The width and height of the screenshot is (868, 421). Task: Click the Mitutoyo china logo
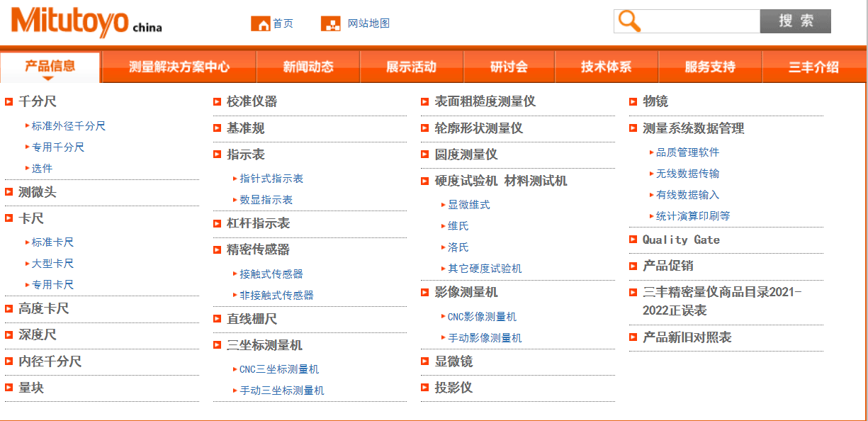[x=86, y=23]
